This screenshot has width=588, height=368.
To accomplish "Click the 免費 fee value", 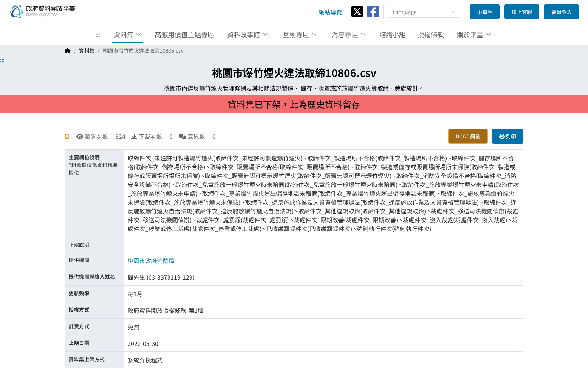I will (133, 327).
